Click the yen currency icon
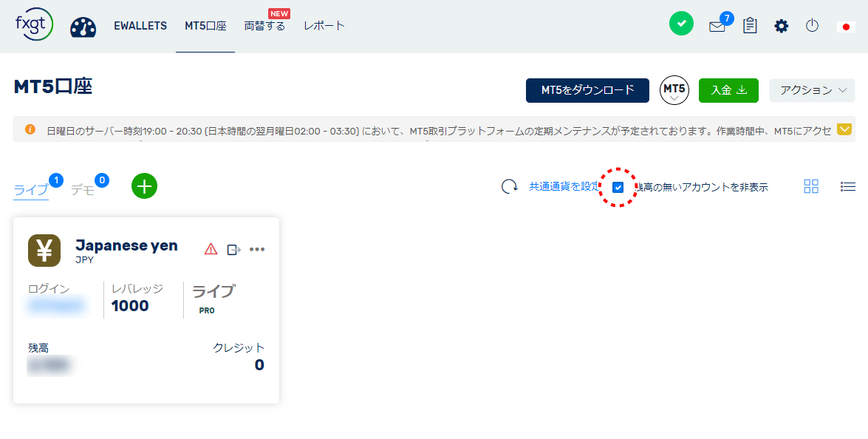 point(44,251)
